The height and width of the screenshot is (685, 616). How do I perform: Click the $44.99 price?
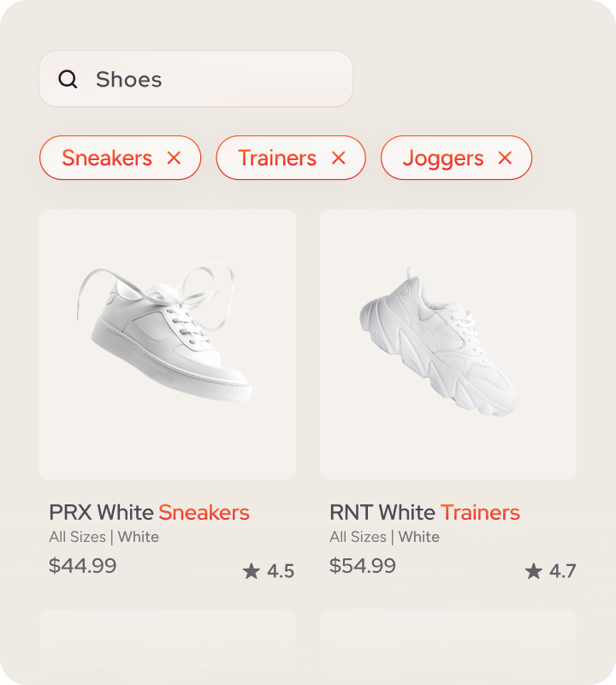(83, 566)
